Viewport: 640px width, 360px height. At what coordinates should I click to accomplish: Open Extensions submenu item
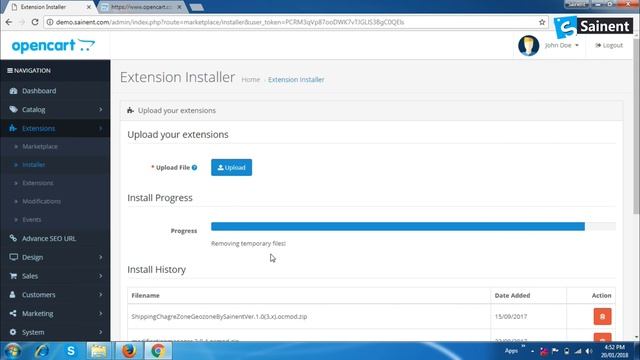[38, 183]
